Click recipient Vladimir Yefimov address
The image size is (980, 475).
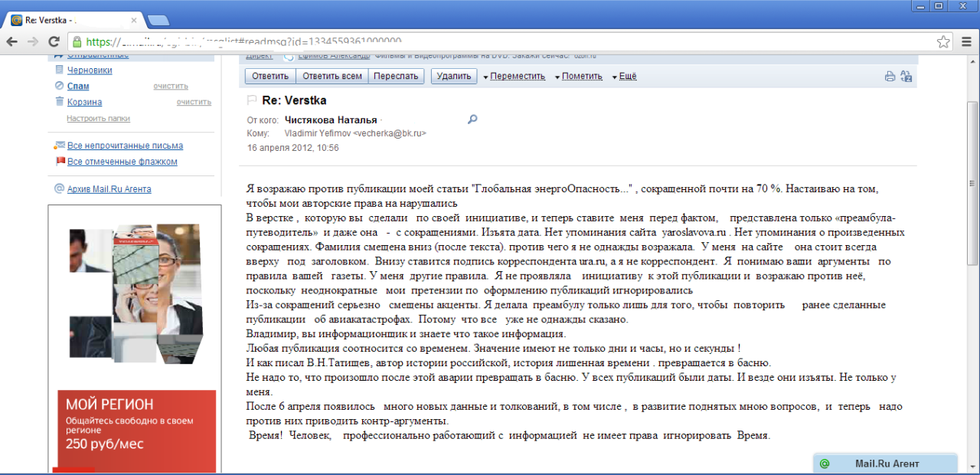click(355, 133)
